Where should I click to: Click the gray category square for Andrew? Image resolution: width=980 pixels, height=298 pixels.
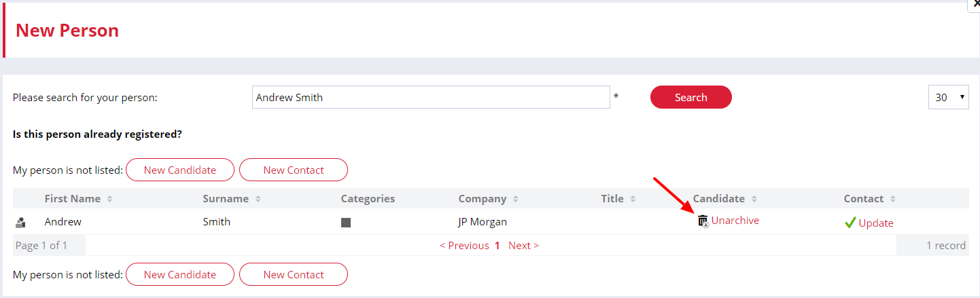tap(346, 223)
